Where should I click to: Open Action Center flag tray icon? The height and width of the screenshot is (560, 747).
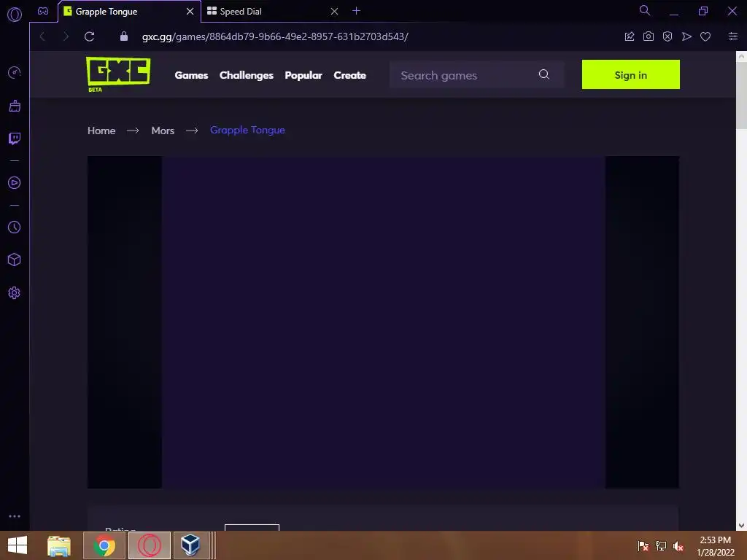click(x=643, y=545)
